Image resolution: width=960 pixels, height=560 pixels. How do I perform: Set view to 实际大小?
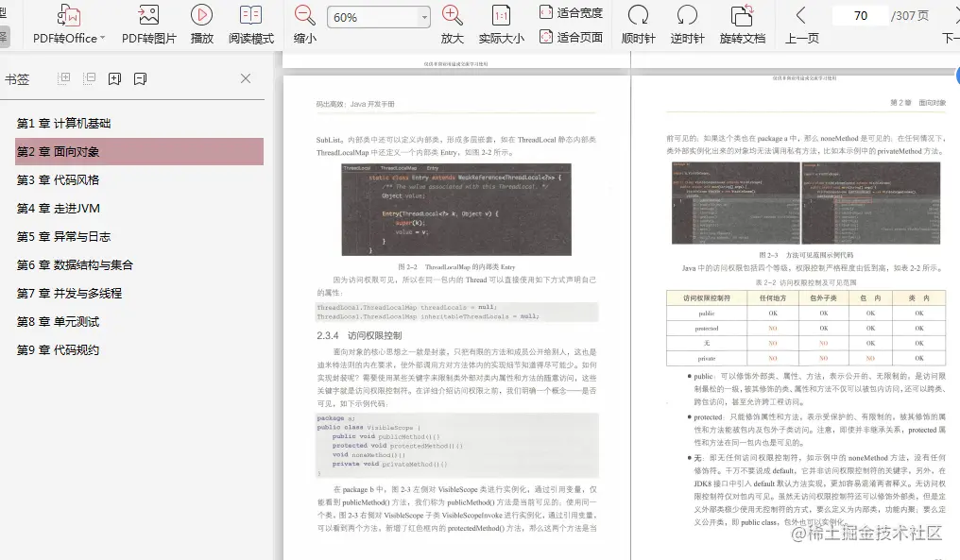pos(502,25)
